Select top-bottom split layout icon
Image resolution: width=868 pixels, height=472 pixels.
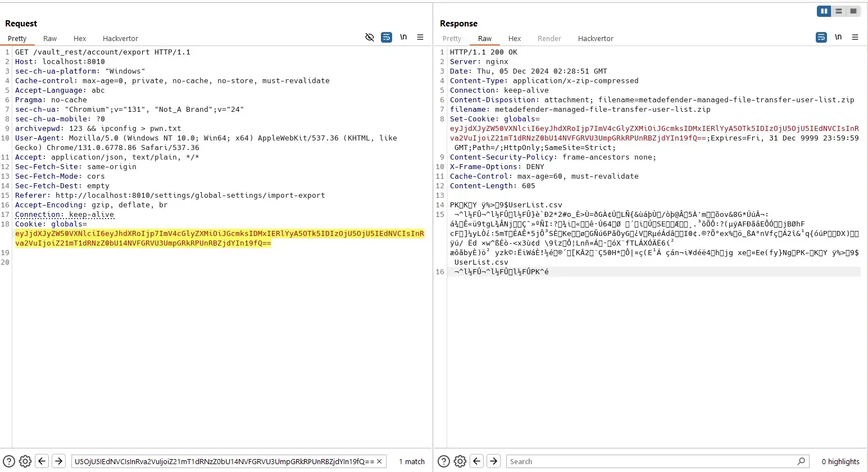pyautogui.click(x=839, y=11)
